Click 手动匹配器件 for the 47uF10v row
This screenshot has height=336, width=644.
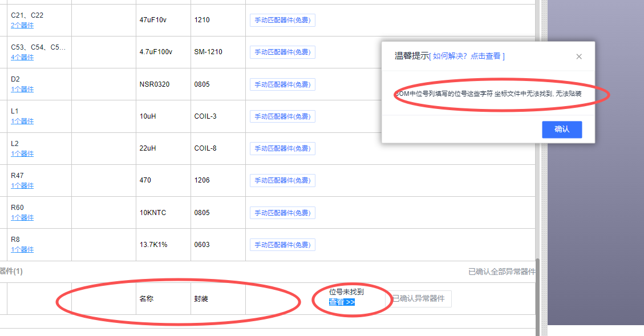282,20
